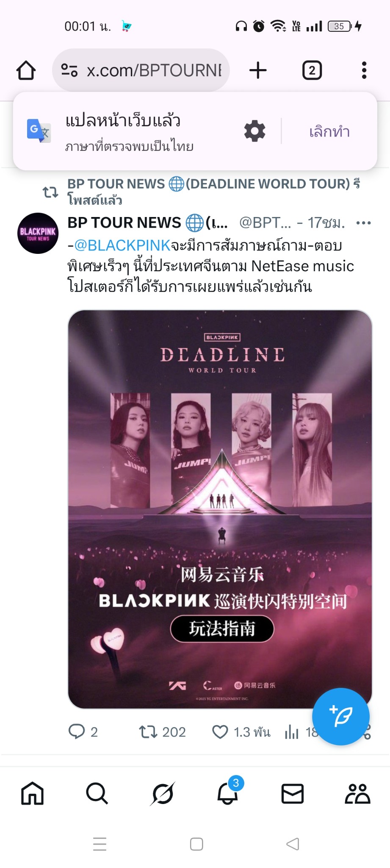Open the X search tab
390x868 pixels.
tap(97, 793)
